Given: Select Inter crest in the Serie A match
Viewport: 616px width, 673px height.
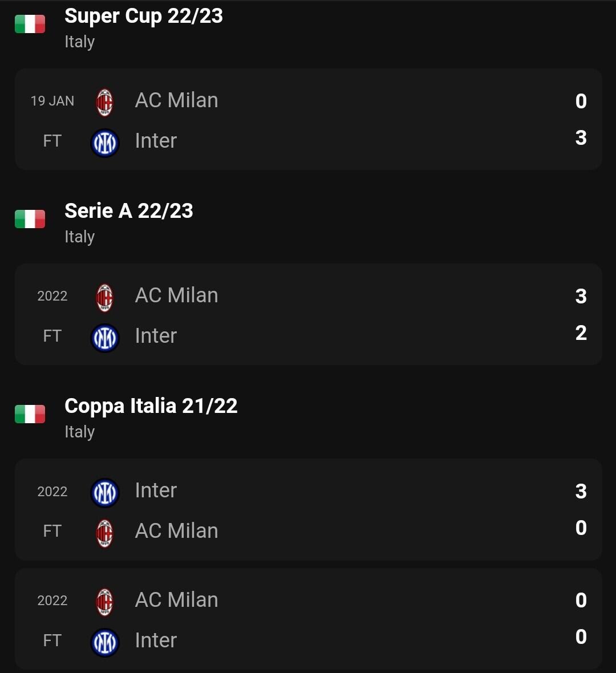Looking at the screenshot, I should click(x=105, y=338).
